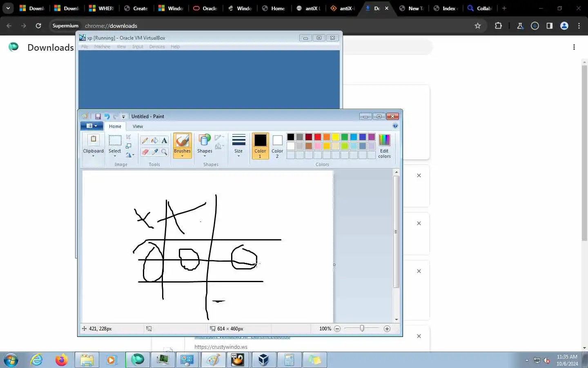Open Firefox from the taskbar
The image size is (588, 368).
61,360
